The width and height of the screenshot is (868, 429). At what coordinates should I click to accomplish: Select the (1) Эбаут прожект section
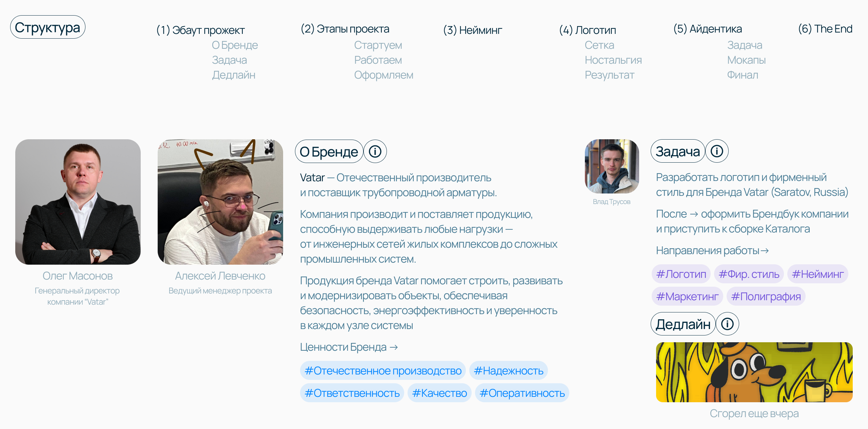pyautogui.click(x=200, y=30)
